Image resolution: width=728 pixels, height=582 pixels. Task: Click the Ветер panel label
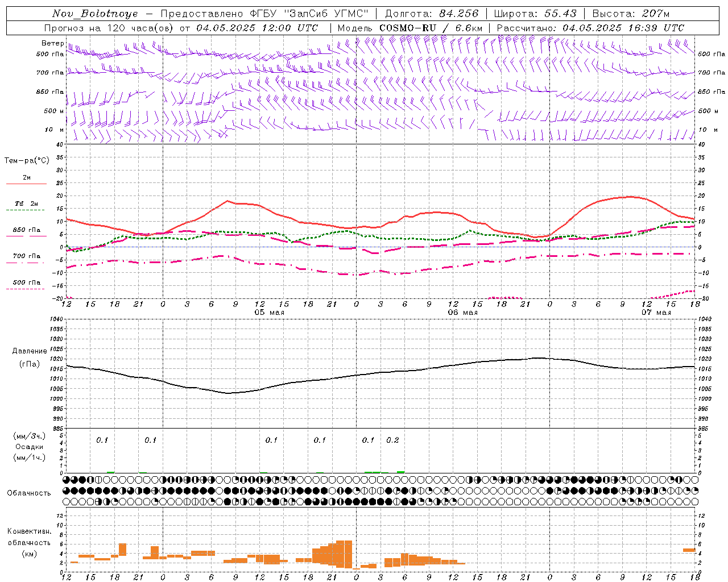pyautogui.click(x=52, y=43)
